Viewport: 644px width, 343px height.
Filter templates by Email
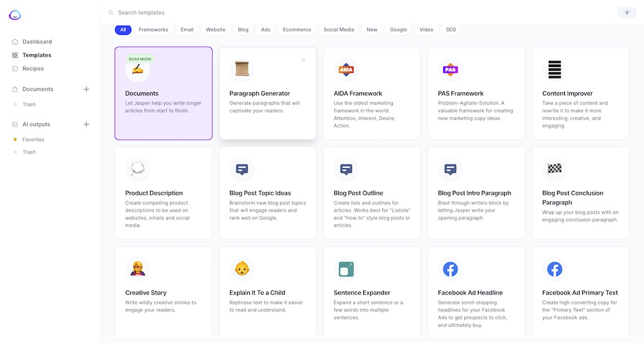coord(187,30)
